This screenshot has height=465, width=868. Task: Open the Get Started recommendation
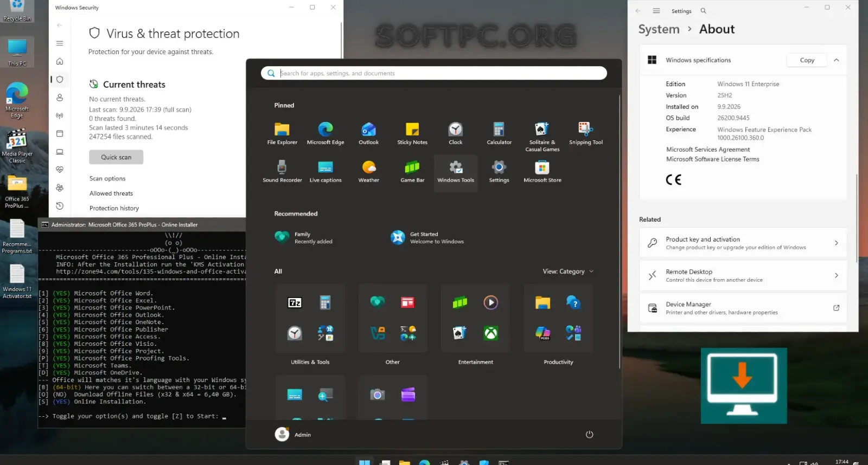[x=427, y=237]
